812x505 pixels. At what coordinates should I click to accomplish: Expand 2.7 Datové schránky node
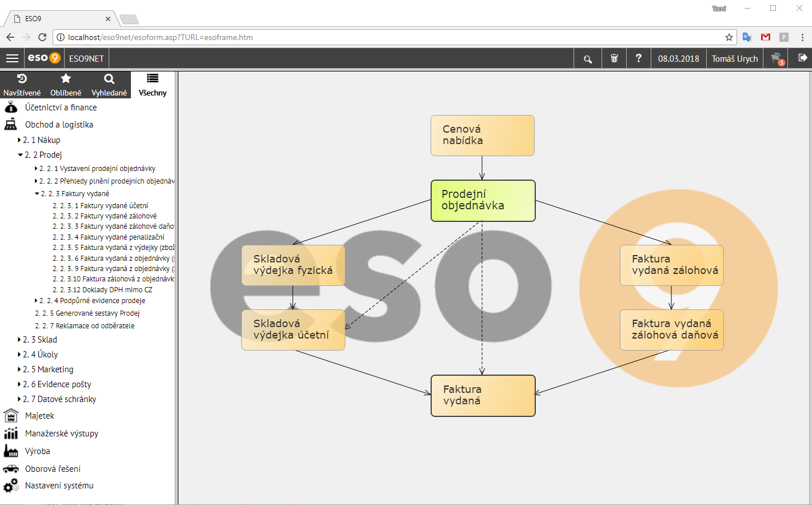click(x=19, y=399)
